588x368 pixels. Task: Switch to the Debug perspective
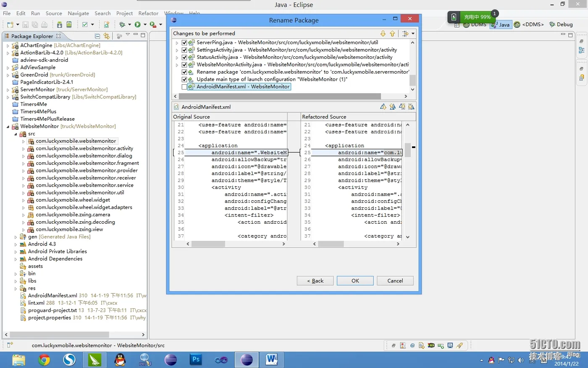tap(561, 24)
